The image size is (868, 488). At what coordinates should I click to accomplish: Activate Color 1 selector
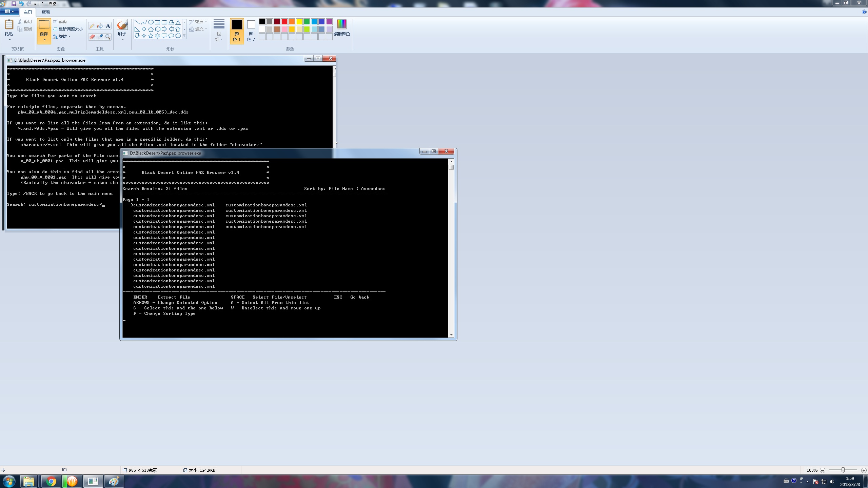(x=237, y=30)
